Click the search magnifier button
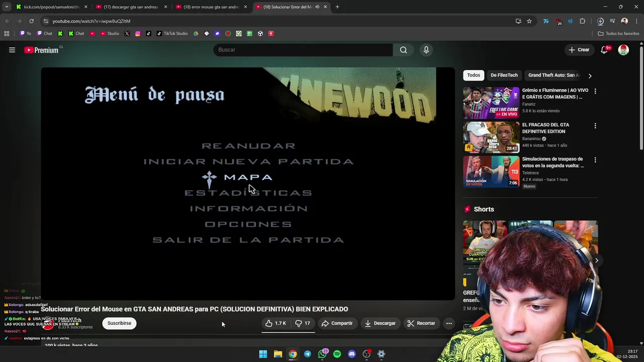The image size is (644, 362). [x=404, y=50]
